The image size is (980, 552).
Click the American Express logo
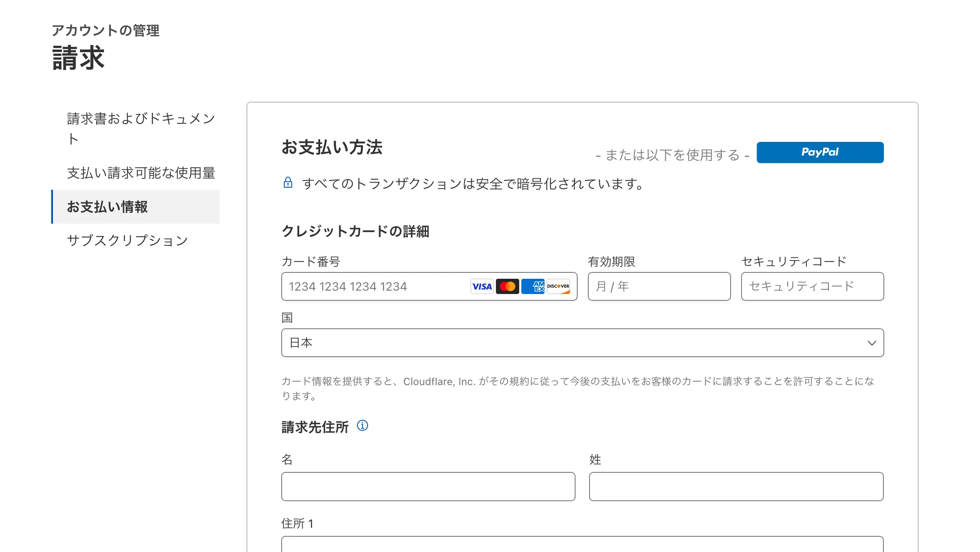click(533, 287)
